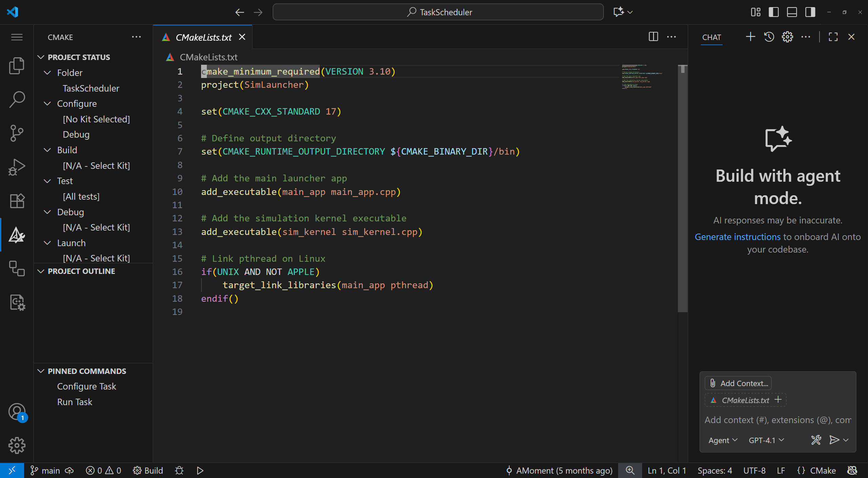Open the Source Control view

point(17,133)
